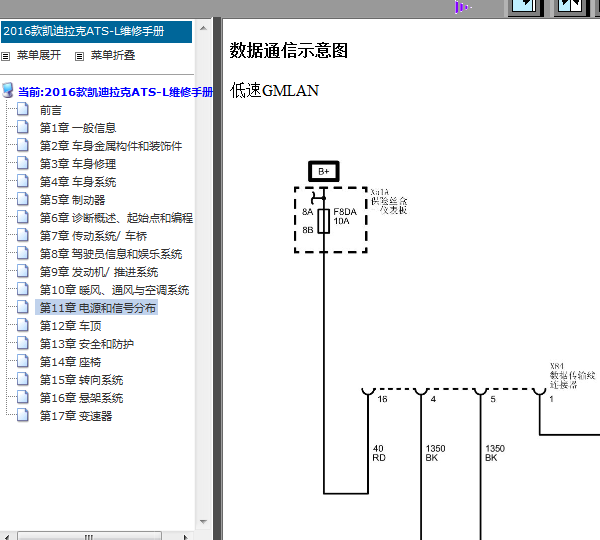The width and height of the screenshot is (600, 540).
Task: Click the 1350 BK label under pin 5
Action: [495, 453]
